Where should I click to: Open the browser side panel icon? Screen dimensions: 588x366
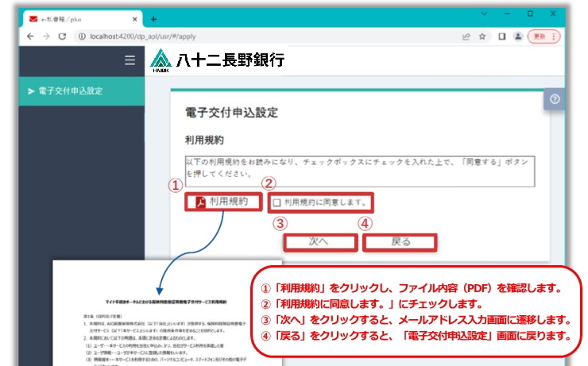(x=501, y=37)
